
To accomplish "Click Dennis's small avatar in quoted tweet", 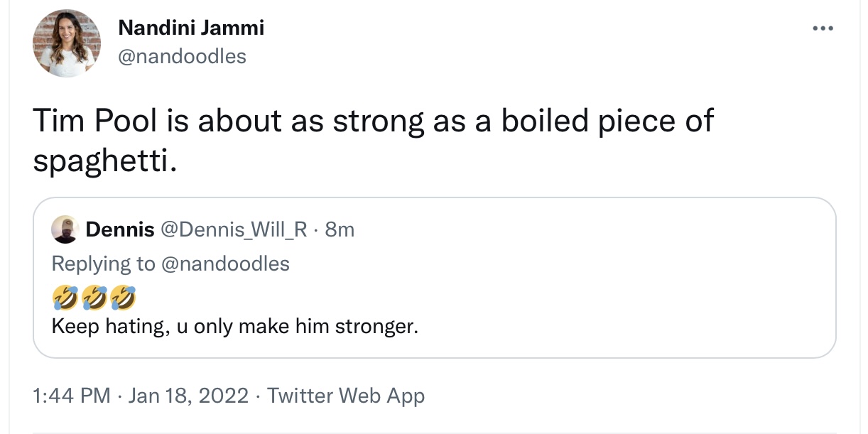I will coord(65,229).
